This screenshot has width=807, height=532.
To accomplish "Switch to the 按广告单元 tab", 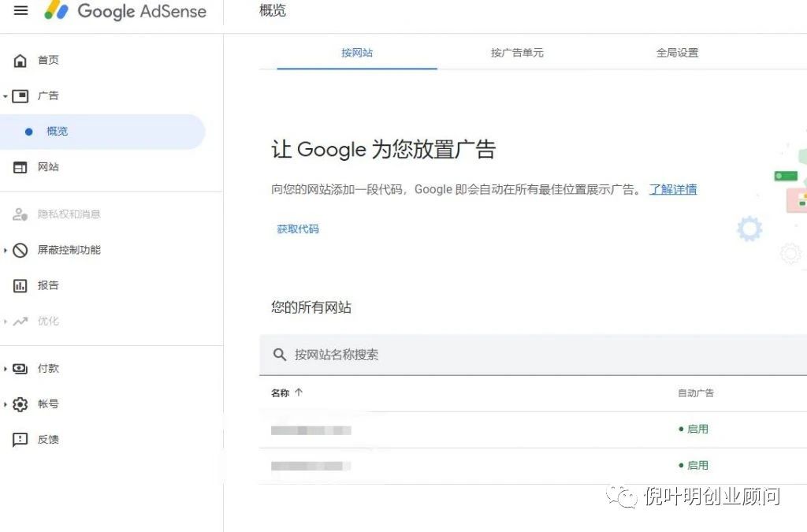I will [517, 53].
